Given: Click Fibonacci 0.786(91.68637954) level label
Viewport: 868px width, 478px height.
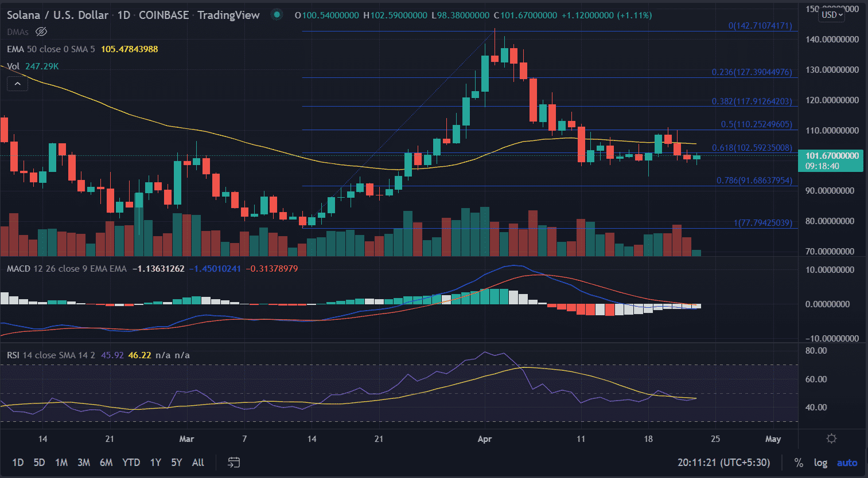Looking at the screenshot, I should (x=754, y=181).
